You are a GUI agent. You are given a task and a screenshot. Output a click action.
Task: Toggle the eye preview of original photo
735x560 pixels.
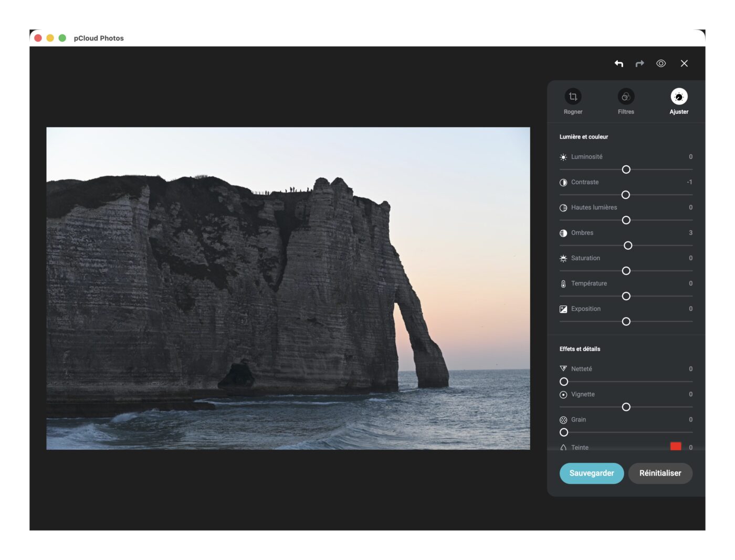(x=661, y=64)
